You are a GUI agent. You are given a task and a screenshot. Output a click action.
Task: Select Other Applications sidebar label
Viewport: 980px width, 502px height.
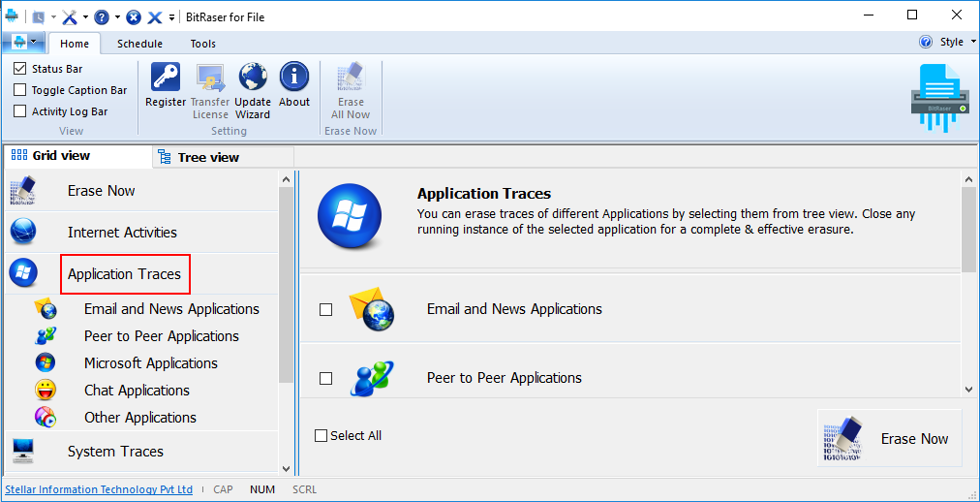(x=140, y=418)
